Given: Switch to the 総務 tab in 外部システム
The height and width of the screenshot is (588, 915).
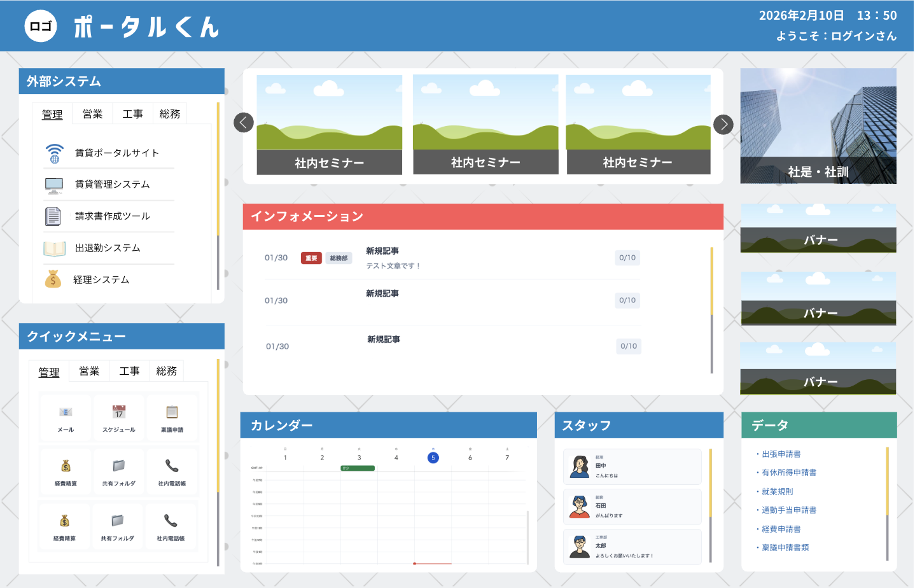Looking at the screenshot, I should [x=169, y=114].
